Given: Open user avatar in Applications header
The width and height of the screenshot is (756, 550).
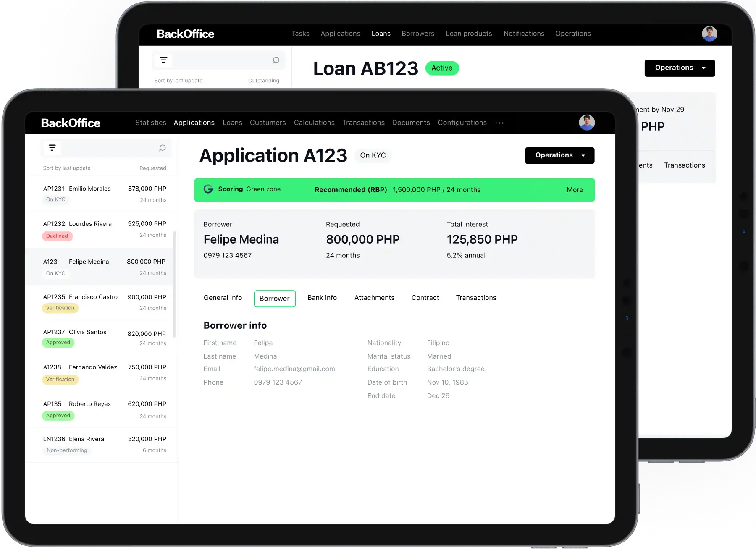Looking at the screenshot, I should [586, 123].
